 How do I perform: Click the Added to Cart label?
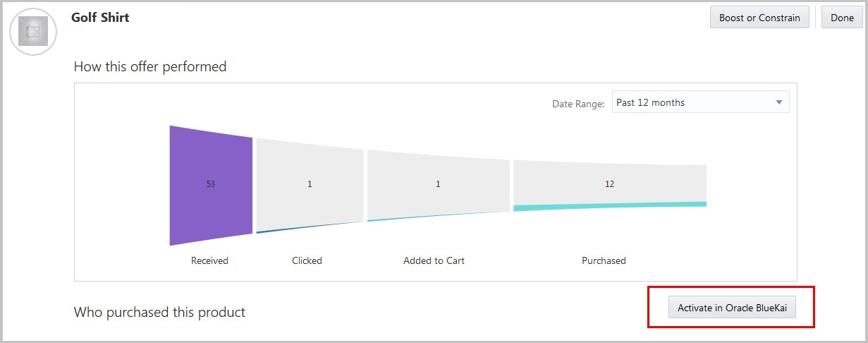(x=434, y=260)
